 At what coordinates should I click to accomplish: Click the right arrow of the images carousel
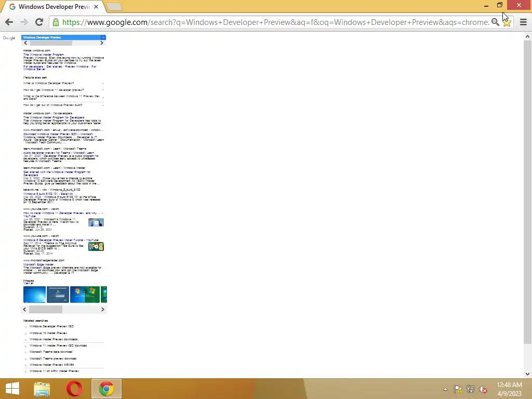coord(102,310)
